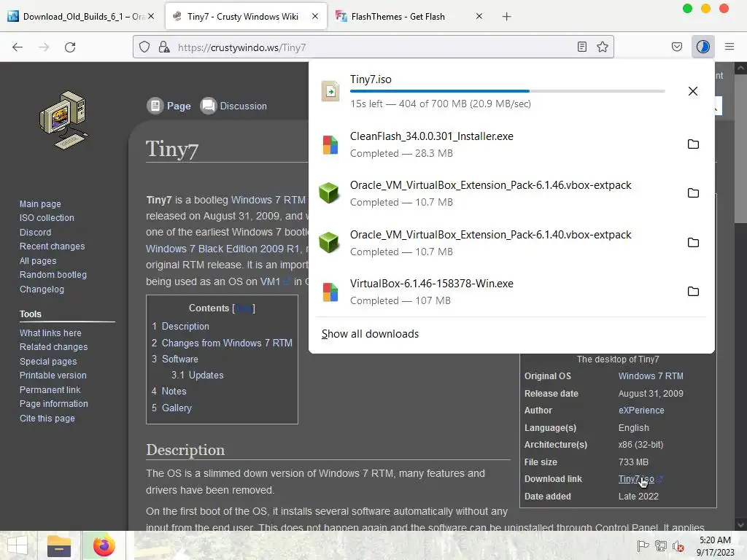Open a Random bootleg
The image size is (747, 560).
click(53, 275)
